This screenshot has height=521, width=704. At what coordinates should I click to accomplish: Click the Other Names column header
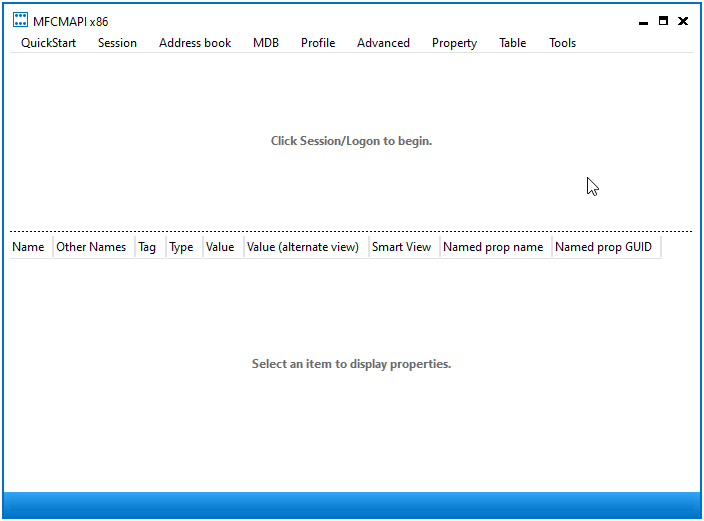[x=91, y=247]
